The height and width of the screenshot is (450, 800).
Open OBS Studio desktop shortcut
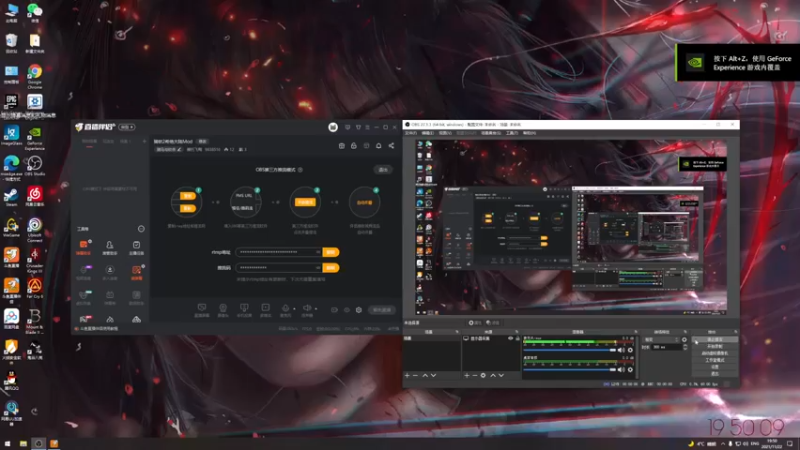(35, 165)
